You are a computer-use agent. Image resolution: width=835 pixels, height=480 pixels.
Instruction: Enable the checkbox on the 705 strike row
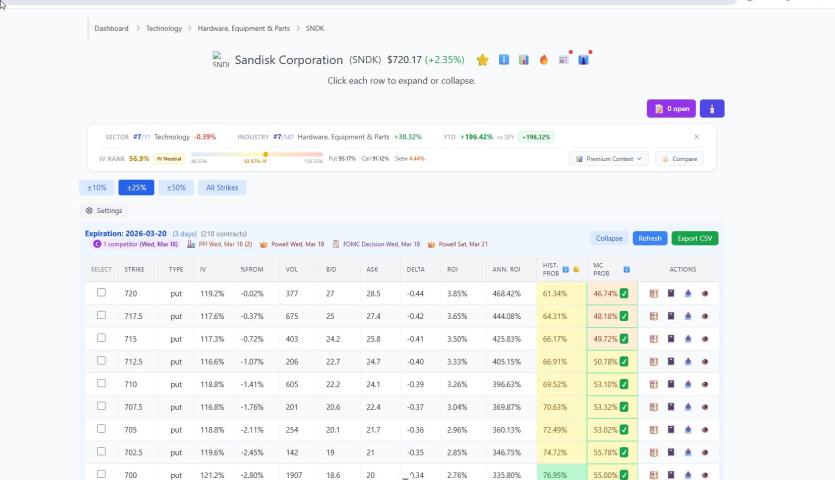[x=101, y=429]
